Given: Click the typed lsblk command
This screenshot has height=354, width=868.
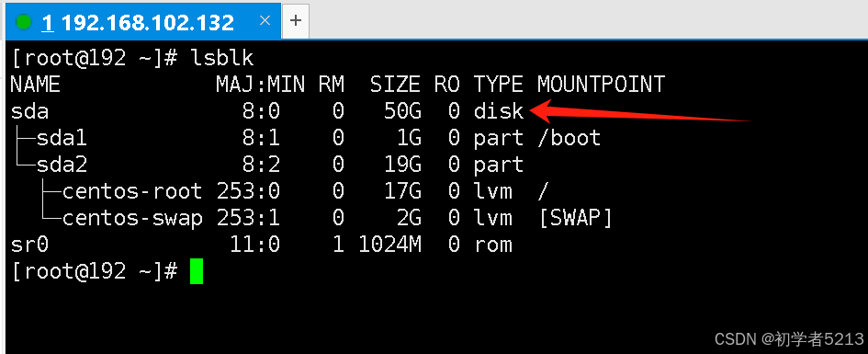Looking at the screenshot, I should click(x=221, y=58).
